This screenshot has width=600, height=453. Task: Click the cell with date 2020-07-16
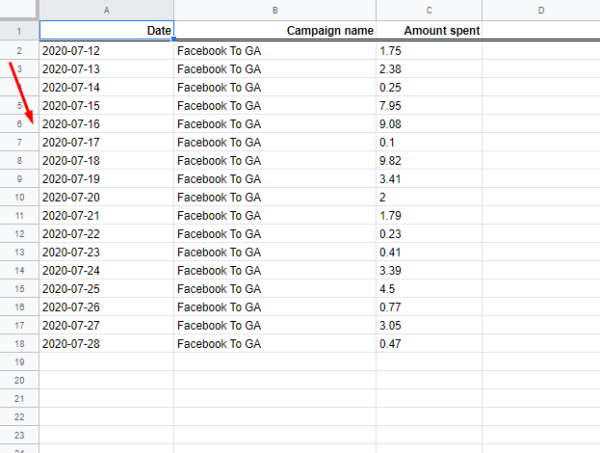[x=106, y=124]
